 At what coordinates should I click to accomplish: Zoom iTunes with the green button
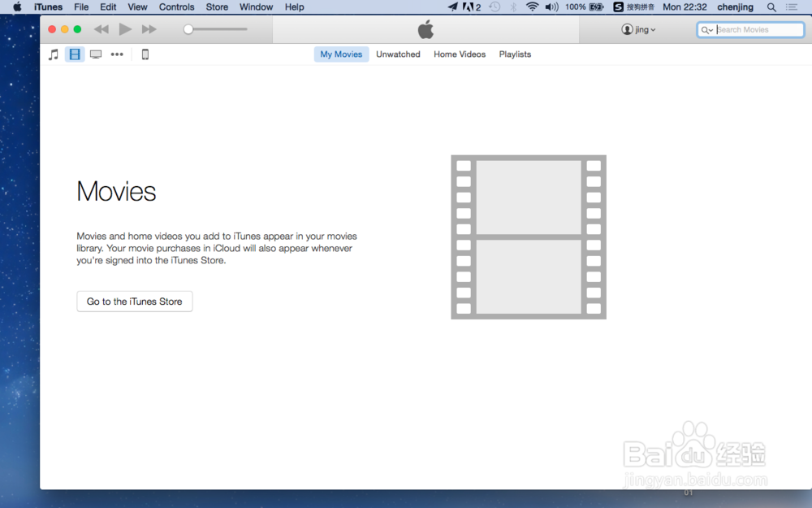click(x=77, y=29)
